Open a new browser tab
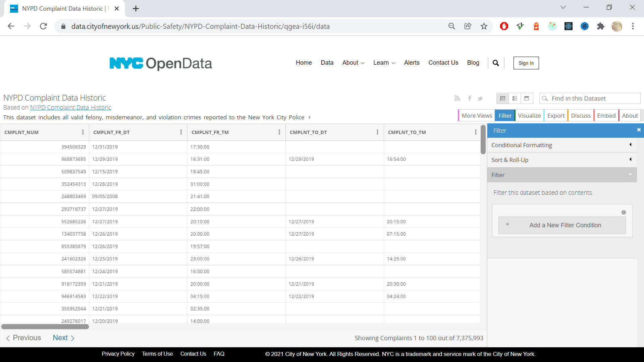This screenshot has height=362, width=644. [136, 9]
